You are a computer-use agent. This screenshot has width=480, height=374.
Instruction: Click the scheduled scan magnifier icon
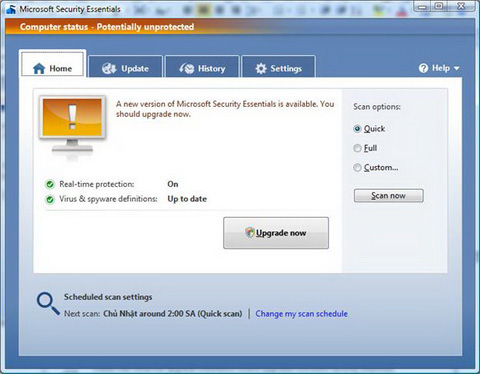(x=48, y=304)
